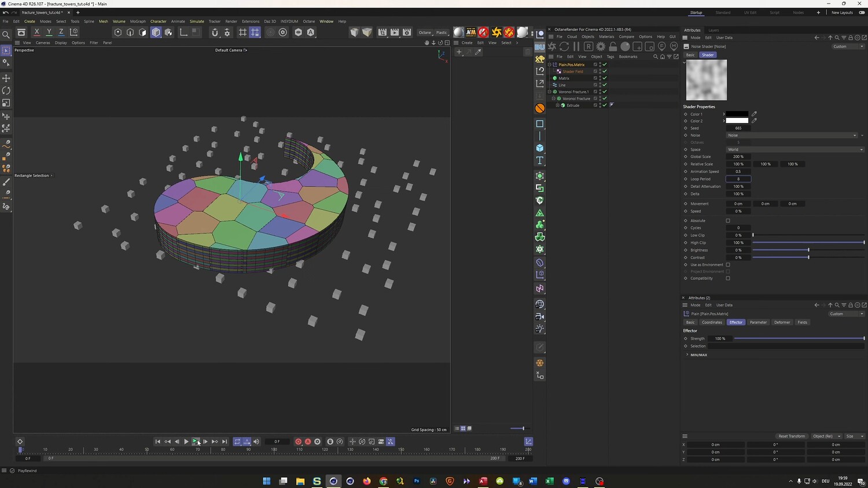Toggle green checkmark for Plain.Pos.Matrix

[x=605, y=65]
